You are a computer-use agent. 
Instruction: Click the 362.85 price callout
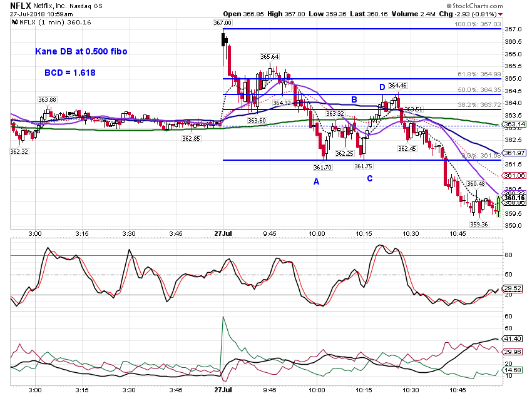(191, 139)
